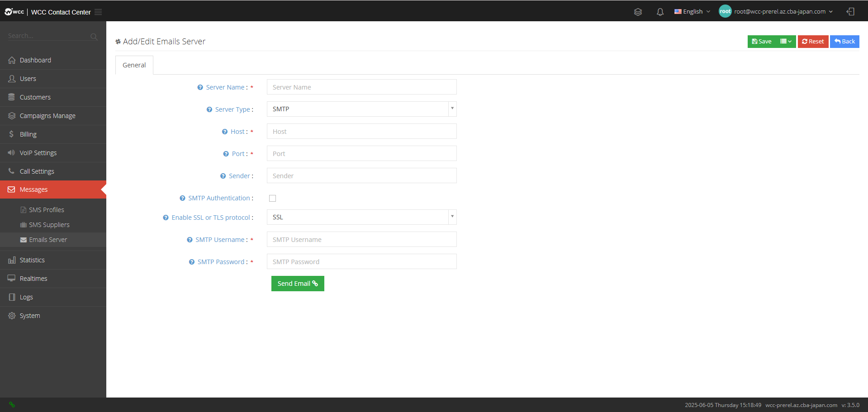The height and width of the screenshot is (412, 868).
Task: Click the sidebar hamburger menu toggle icon
Action: coord(98,12)
